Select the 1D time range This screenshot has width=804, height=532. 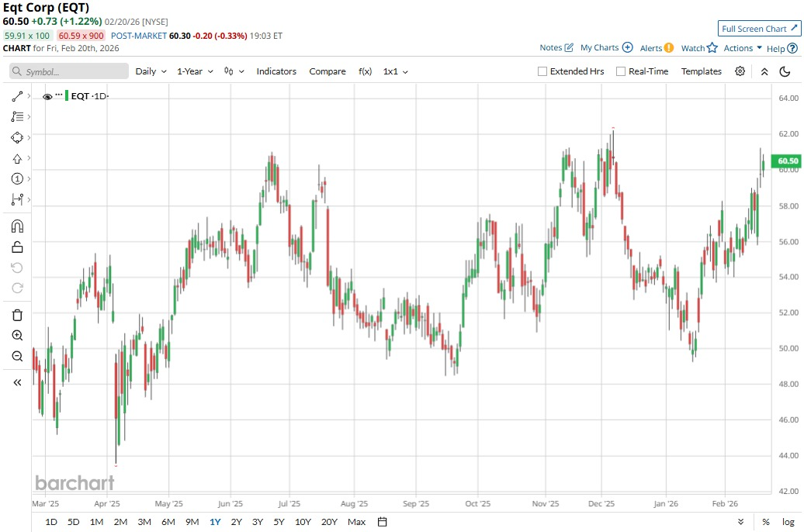pyautogui.click(x=51, y=522)
